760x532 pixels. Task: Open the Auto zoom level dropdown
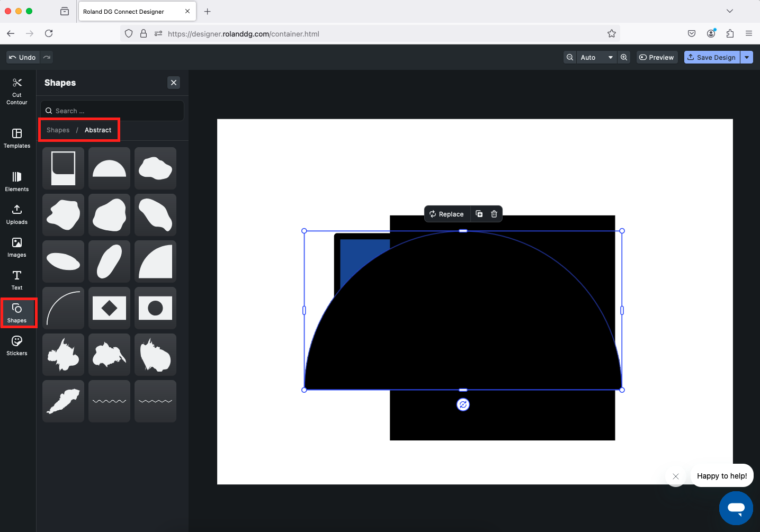596,57
